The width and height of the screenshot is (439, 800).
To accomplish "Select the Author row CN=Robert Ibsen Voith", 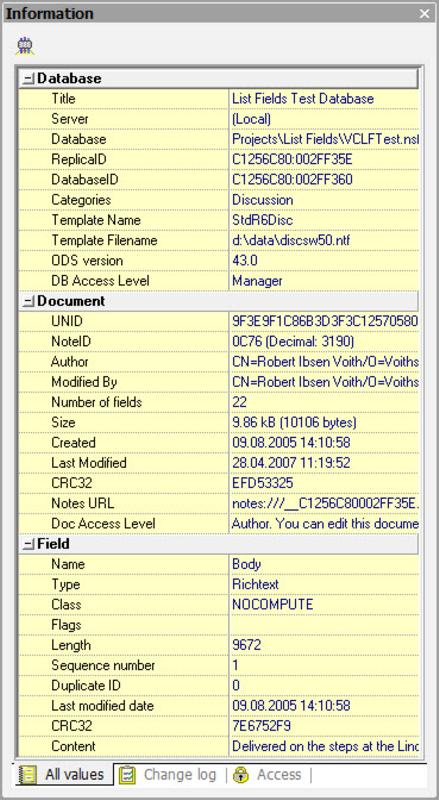I will (325, 362).
